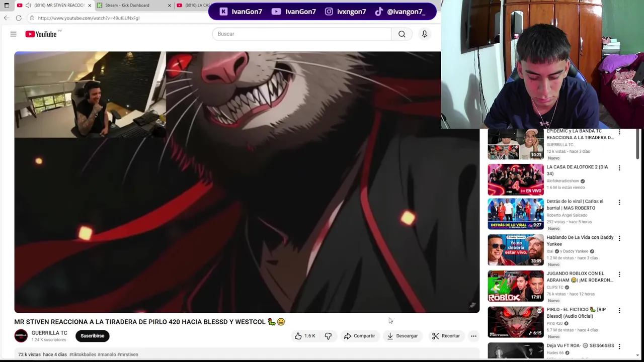Viewport: 644px width, 362px height.
Task: Open options menu for PIRLO - EL FICTICIO
Action: point(619,311)
